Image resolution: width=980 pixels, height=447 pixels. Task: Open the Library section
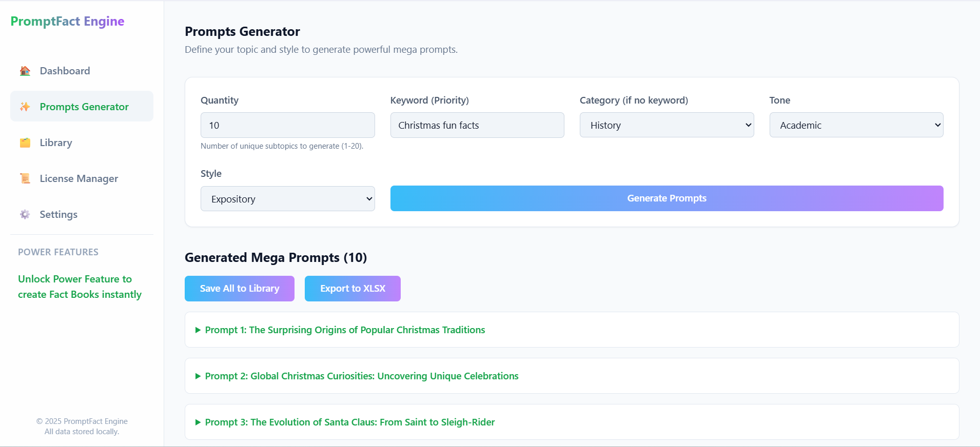click(56, 143)
